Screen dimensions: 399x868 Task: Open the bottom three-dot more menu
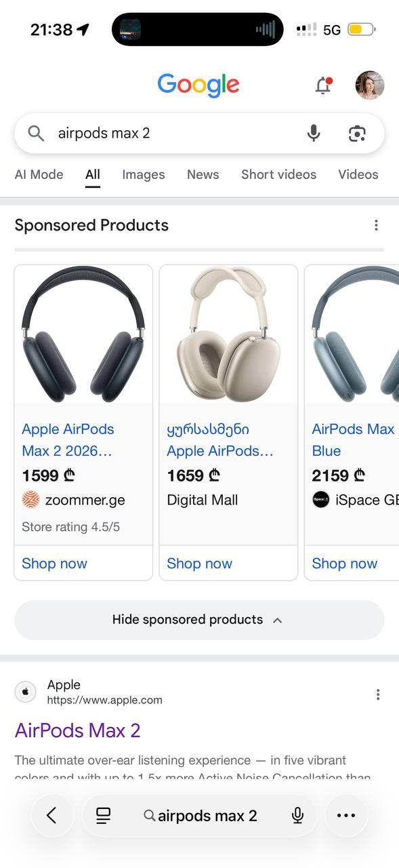[x=346, y=816]
